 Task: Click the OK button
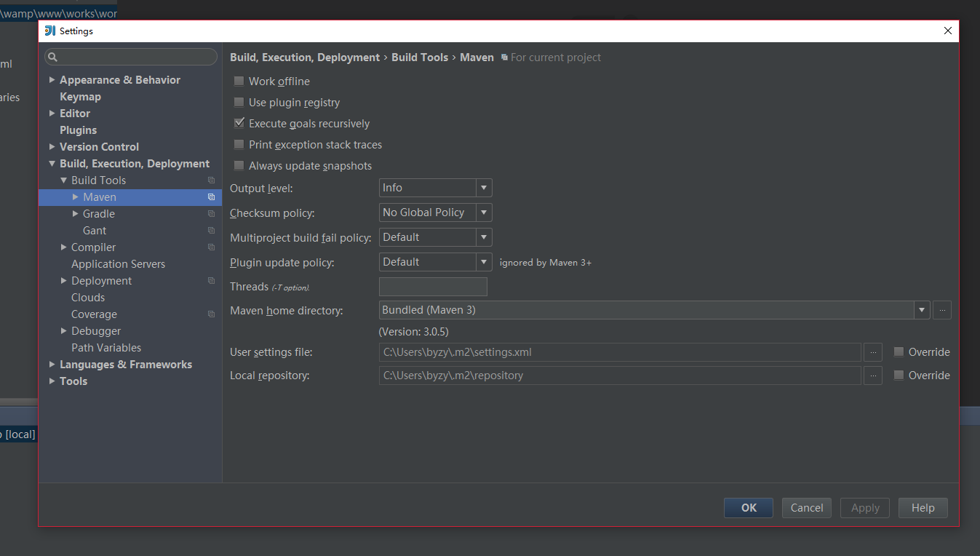pyautogui.click(x=749, y=508)
